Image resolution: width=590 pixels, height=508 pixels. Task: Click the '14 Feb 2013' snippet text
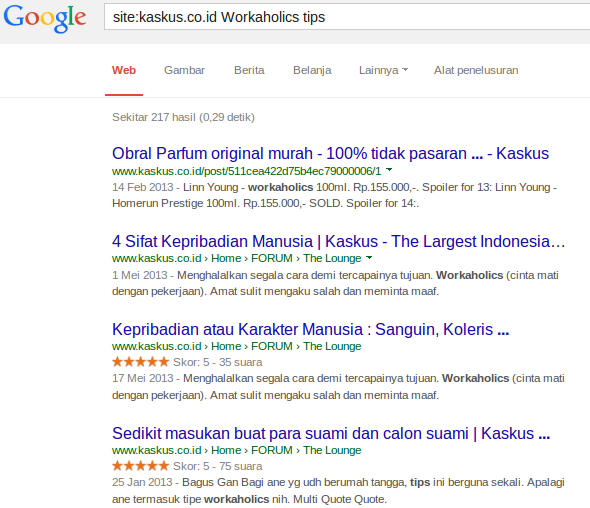[x=335, y=195]
